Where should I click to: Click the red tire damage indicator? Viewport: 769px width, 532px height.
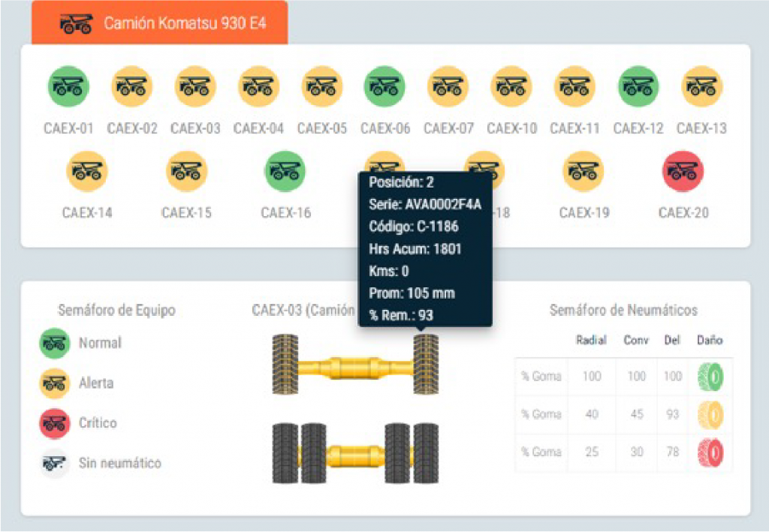click(710, 452)
